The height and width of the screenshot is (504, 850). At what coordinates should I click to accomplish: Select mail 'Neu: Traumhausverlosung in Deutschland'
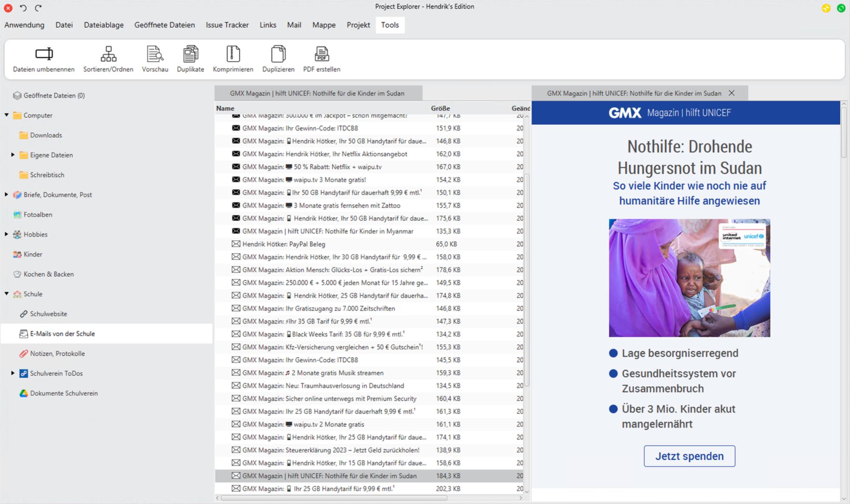pos(369,386)
